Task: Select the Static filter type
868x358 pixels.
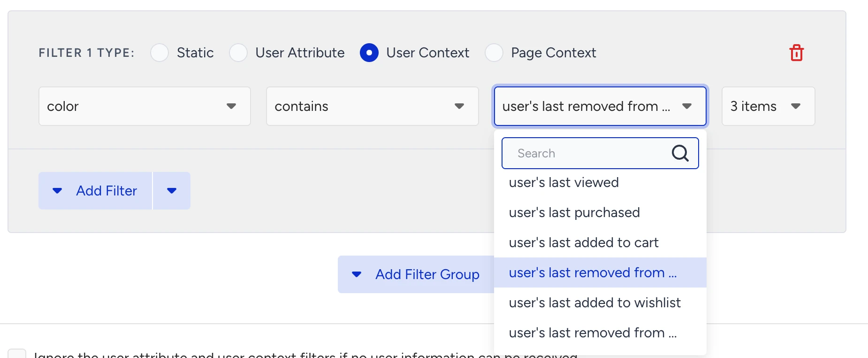Action: click(160, 53)
